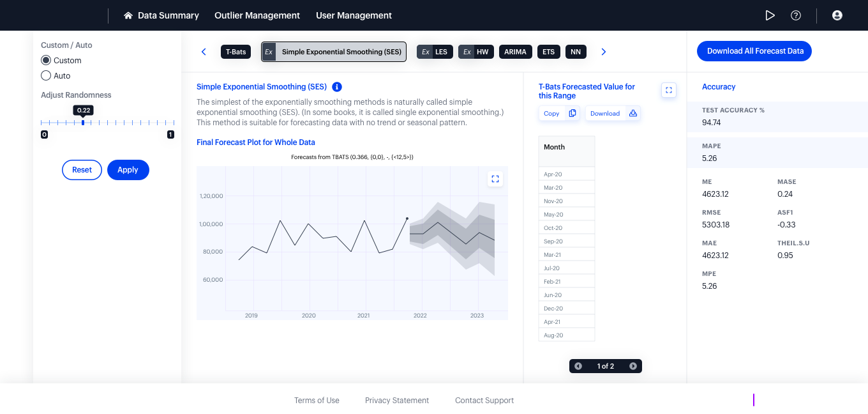
Task: Click the Reset button
Action: [82, 170]
